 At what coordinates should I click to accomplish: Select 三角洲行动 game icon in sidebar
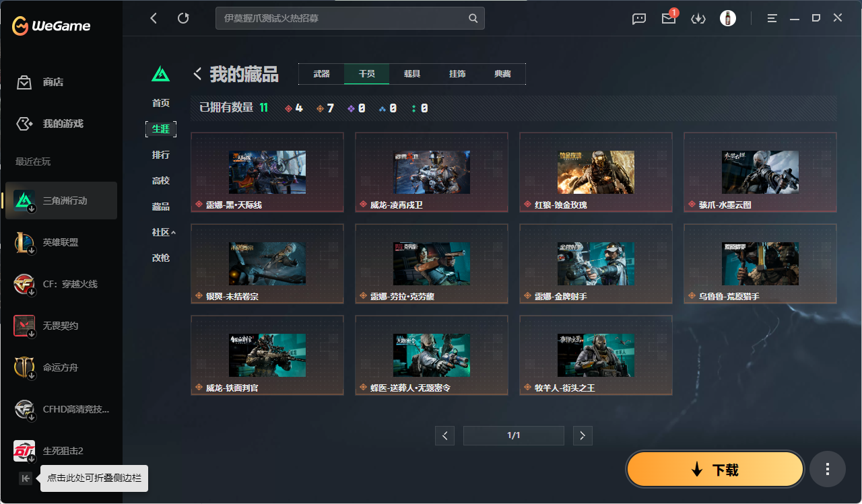[24, 201]
